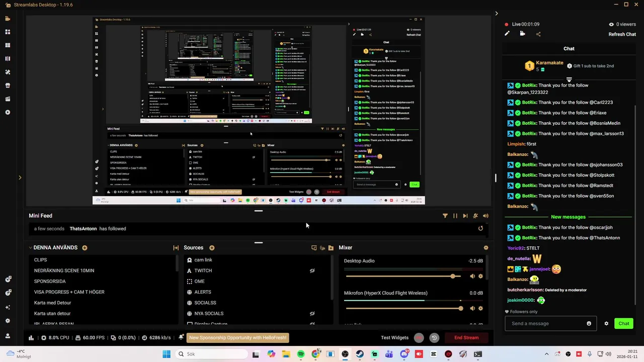
Task: Click the Windows taskbar Sök search box
Action: pos(211,354)
